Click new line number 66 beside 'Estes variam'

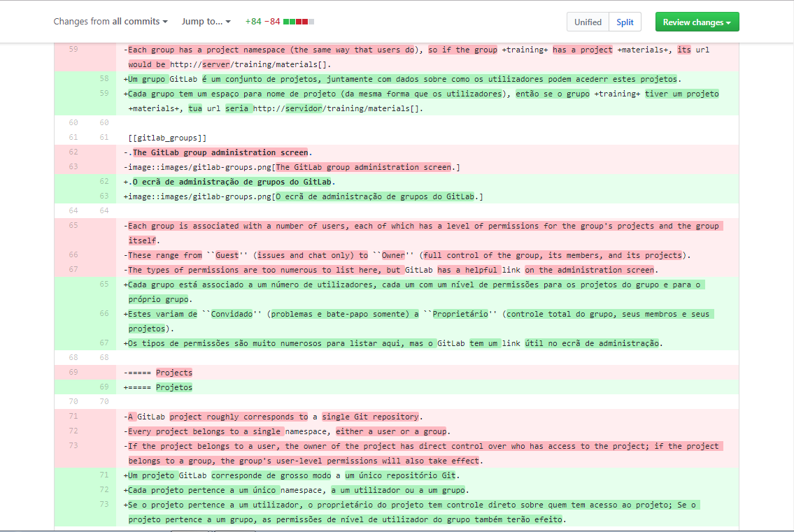pyautogui.click(x=104, y=313)
